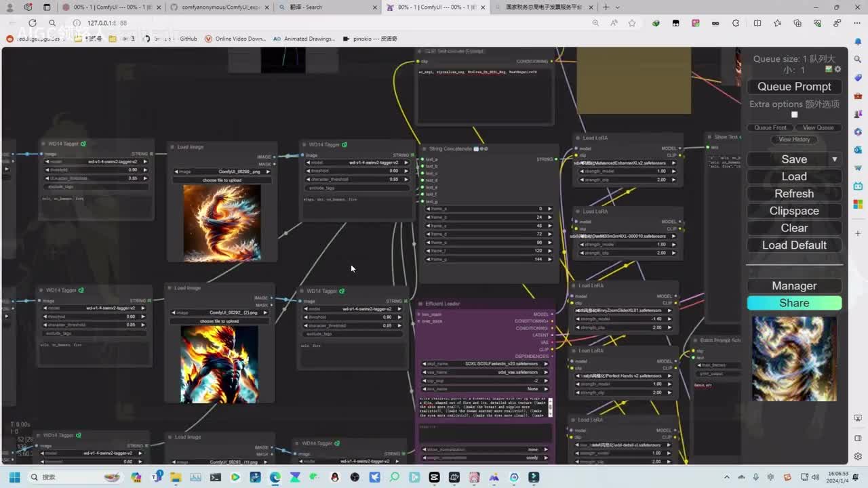Click the generated preview thumbnail below Share

[x=794, y=358]
